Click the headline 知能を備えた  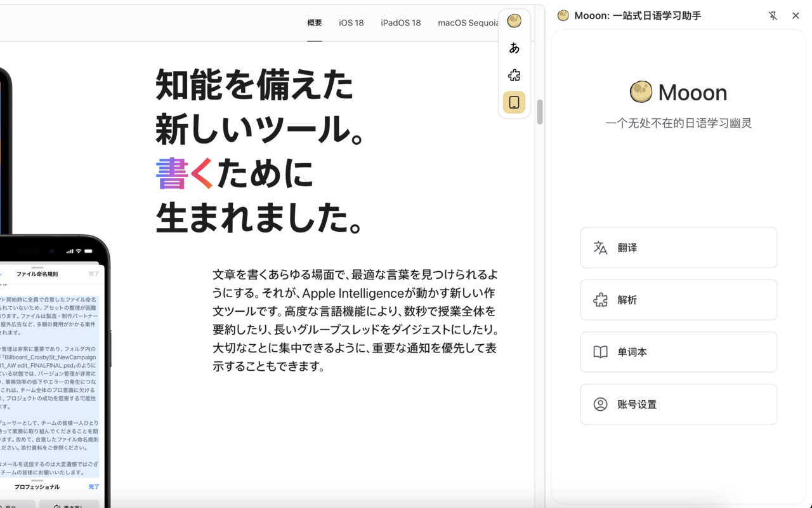(254, 84)
